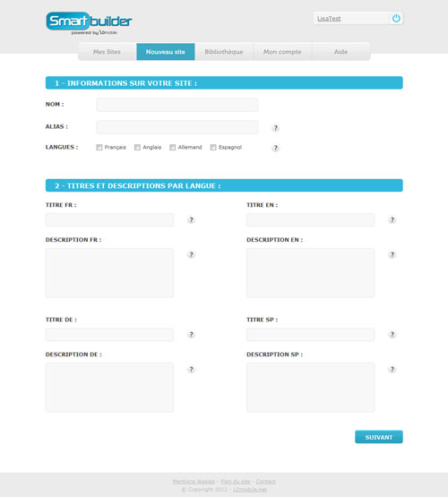Open the Bibliothèque tab
This screenshot has width=448, height=497.
224,52
